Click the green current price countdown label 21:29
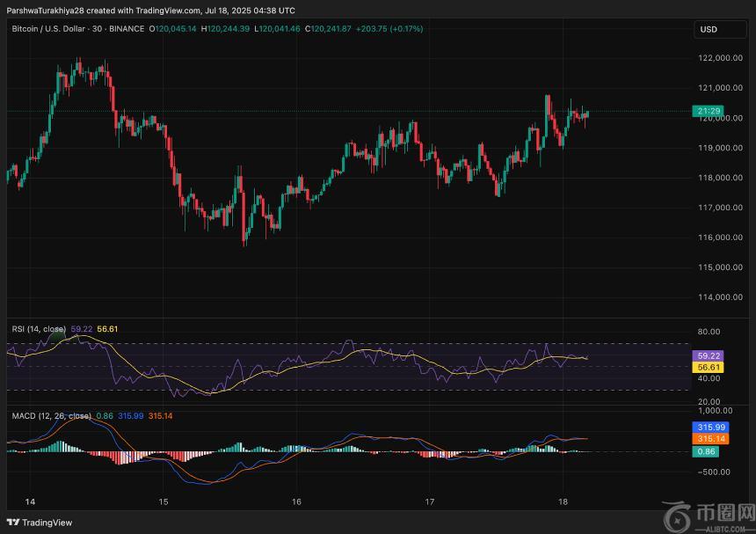Screen dimensions: 756x534 (x=709, y=111)
